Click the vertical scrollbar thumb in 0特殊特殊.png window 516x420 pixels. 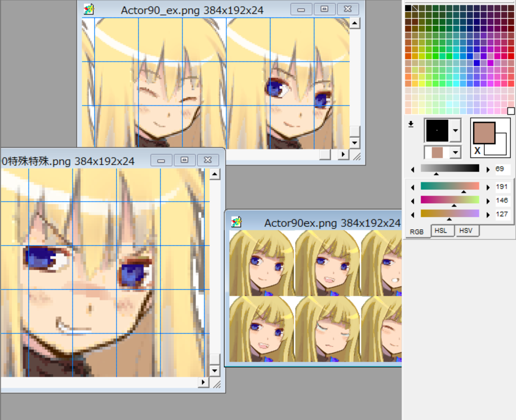coord(215,359)
